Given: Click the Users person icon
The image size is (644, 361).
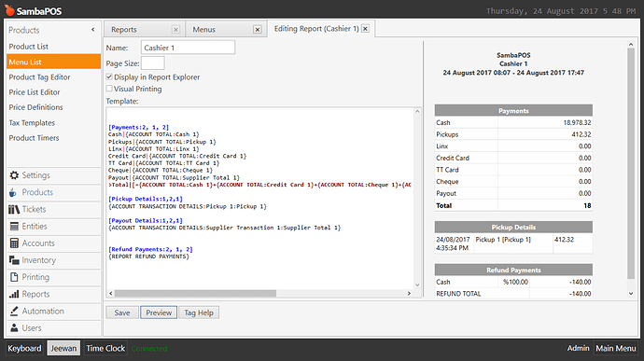Looking at the screenshot, I should click(14, 327).
